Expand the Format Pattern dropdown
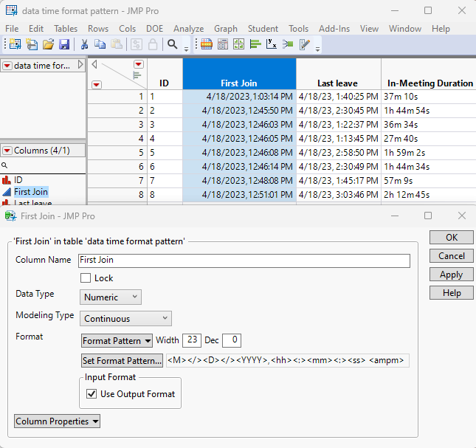 117,341
